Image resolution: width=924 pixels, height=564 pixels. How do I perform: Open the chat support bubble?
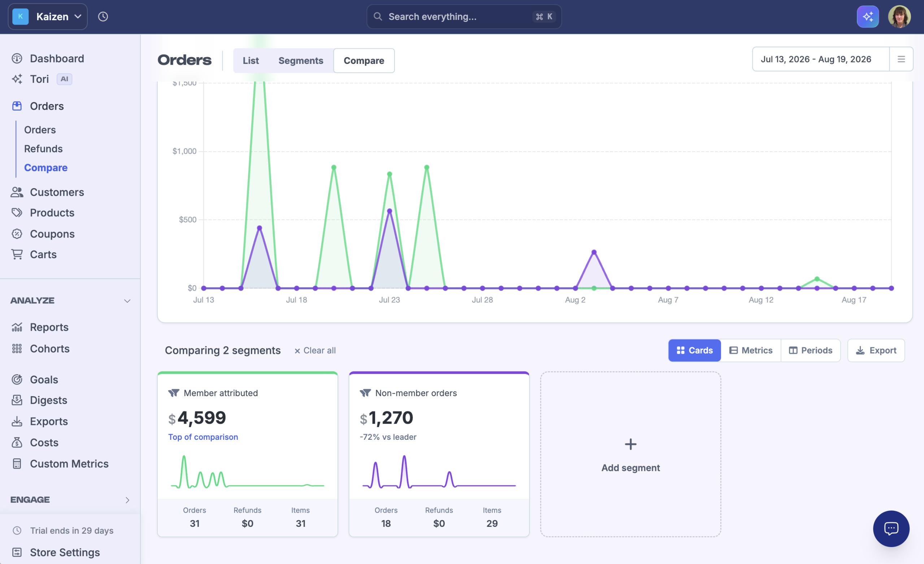[x=891, y=528]
